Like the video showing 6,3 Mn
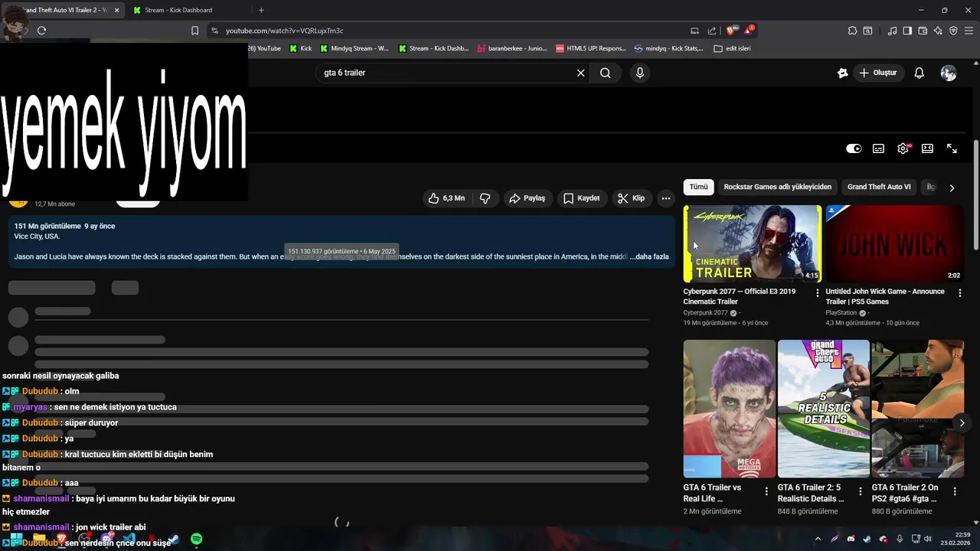 click(x=447, y=198)
